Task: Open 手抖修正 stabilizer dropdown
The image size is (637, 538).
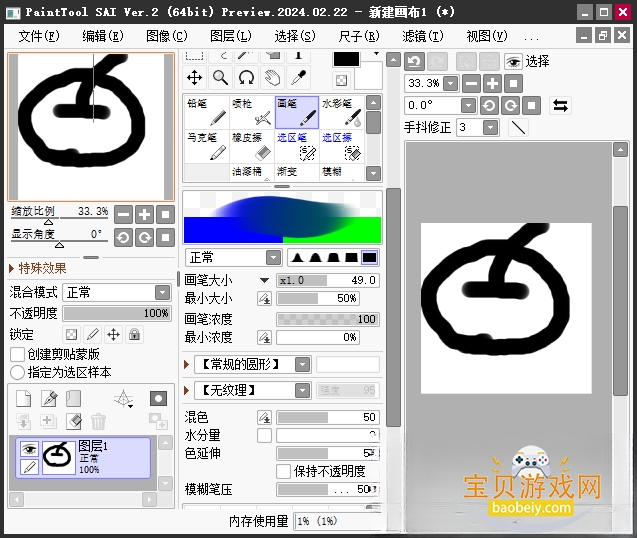Action: pyautogui.click(x=490, y=128)
